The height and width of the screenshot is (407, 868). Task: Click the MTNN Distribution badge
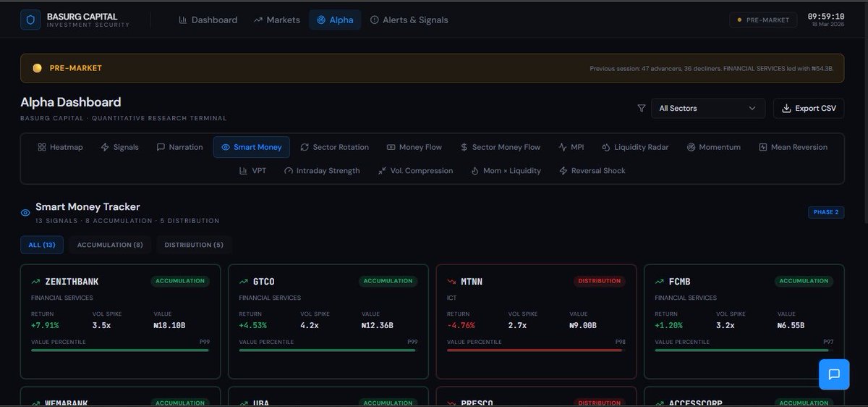[x=599, y=281]
